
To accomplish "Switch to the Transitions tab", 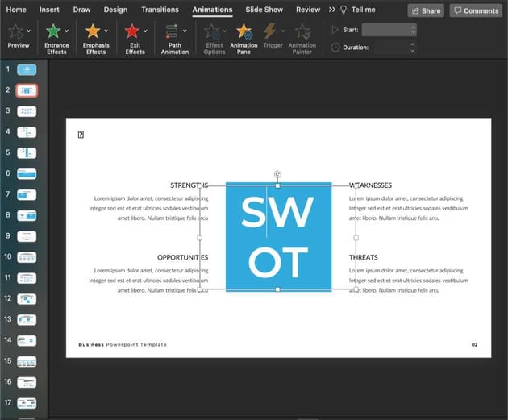I will point(160,10).
